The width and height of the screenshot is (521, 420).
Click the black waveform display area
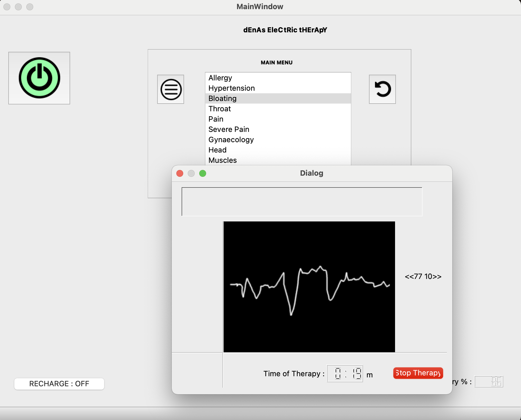(309, 286)
